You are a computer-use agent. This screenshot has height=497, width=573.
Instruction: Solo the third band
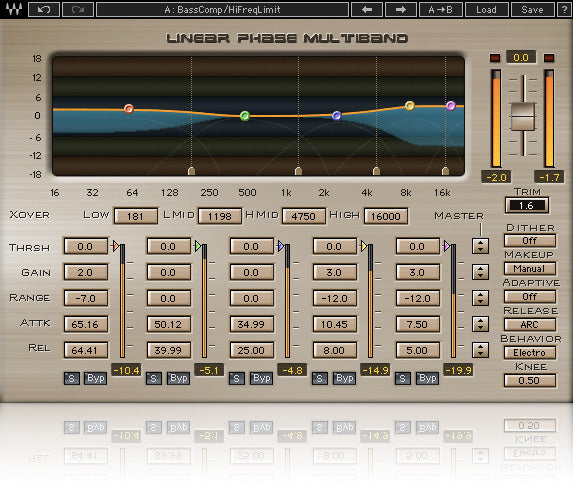[x=236, y=379]
